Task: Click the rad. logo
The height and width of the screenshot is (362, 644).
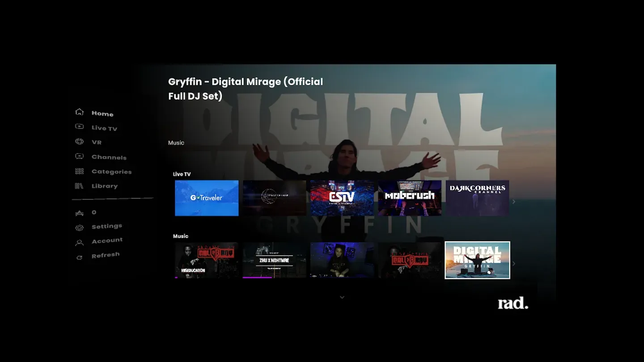Action: (x=513, y=303)
